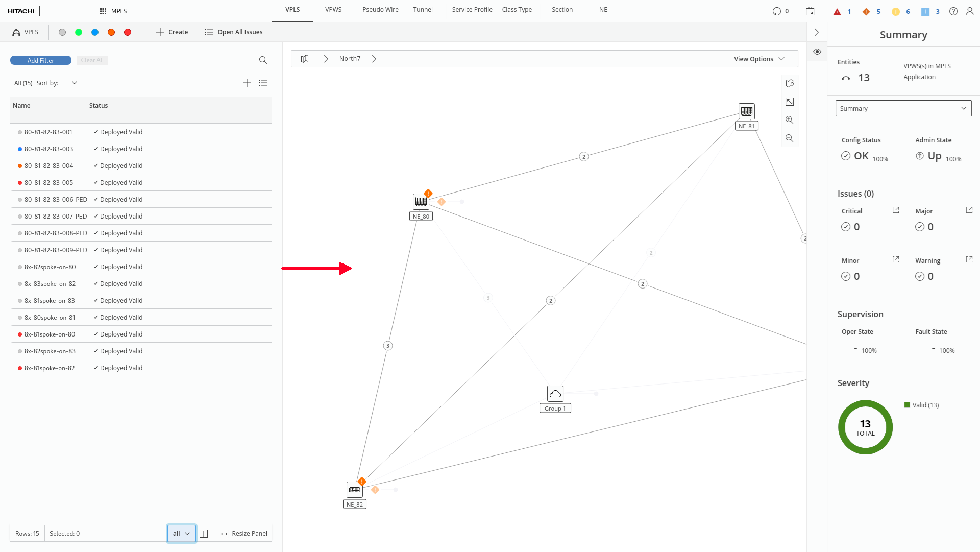Viewport: 980px width, 552px height.
Task: Open Critical issues external link icon
Action: (x=895, y=210)
